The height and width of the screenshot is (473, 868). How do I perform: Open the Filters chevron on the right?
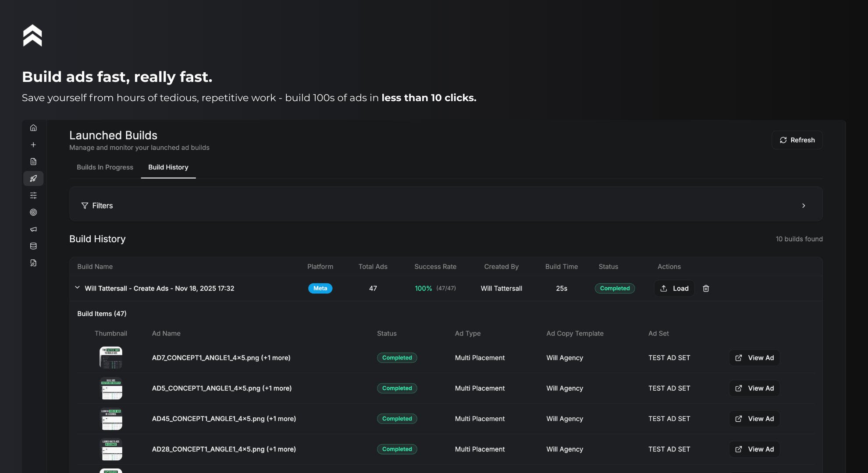(804, 205)
